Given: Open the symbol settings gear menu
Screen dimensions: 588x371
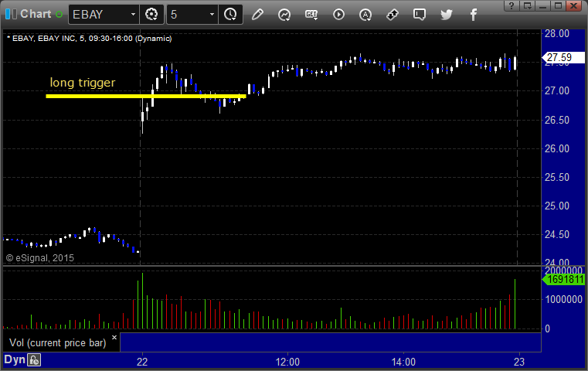Looking at the screenshot, I should [151, 15].
